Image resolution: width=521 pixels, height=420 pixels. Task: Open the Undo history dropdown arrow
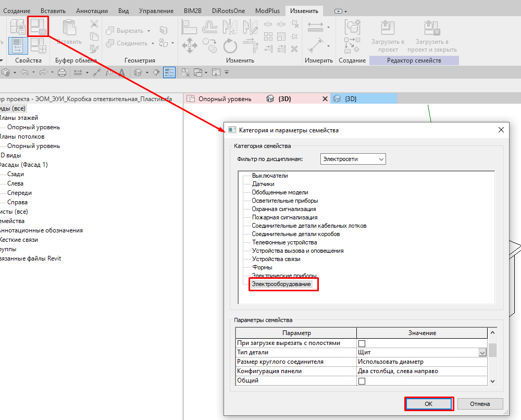[33, 72]
